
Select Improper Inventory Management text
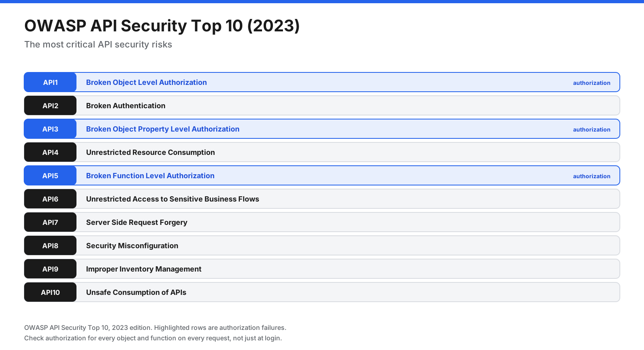[144, 269]
